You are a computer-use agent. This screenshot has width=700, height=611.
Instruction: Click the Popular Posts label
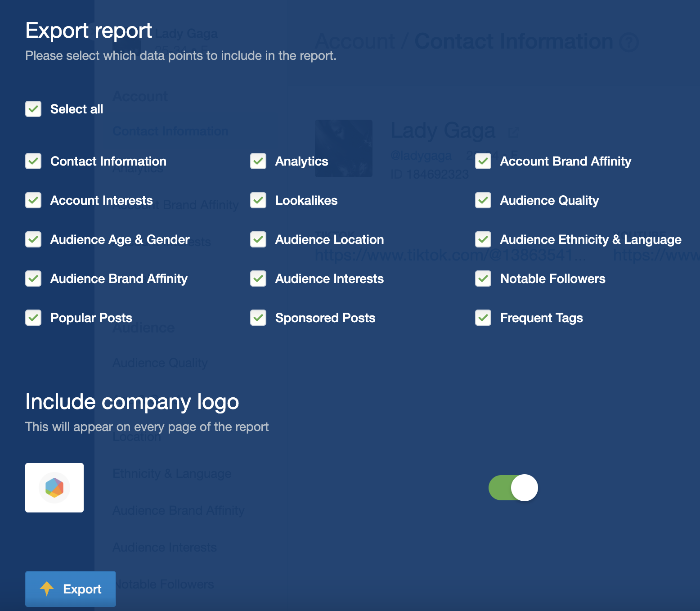coord(91,318)
